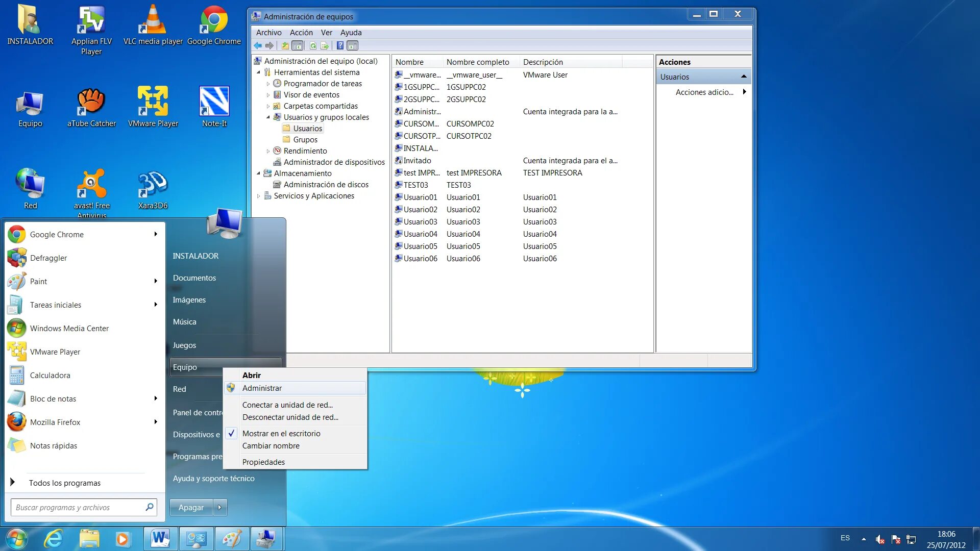The image size is (980, 551).
Task: Click the Back arrow in the toolbar
Action: [x=258, y=46]
